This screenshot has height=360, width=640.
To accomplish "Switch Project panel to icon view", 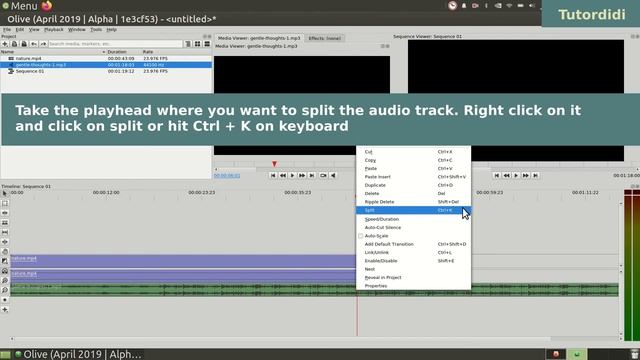I will [x=198, y=44].
